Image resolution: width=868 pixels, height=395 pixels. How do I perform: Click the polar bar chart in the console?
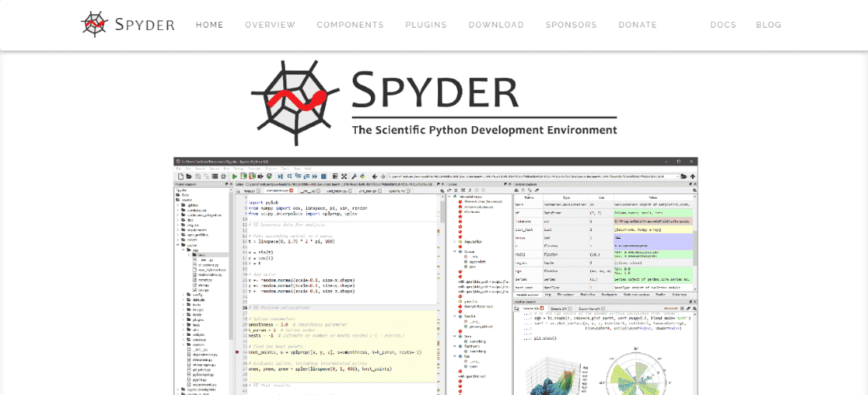click(x=635, y=373)
